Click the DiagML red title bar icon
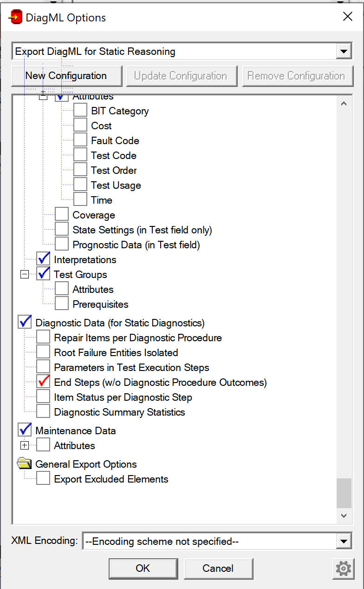This screenshot has width=364, height=589. coord(15,18)
